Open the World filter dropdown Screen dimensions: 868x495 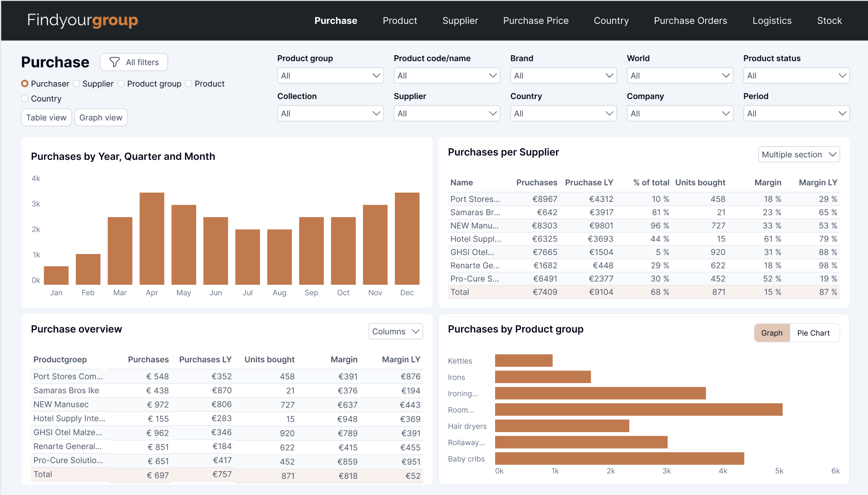[680, 75]
